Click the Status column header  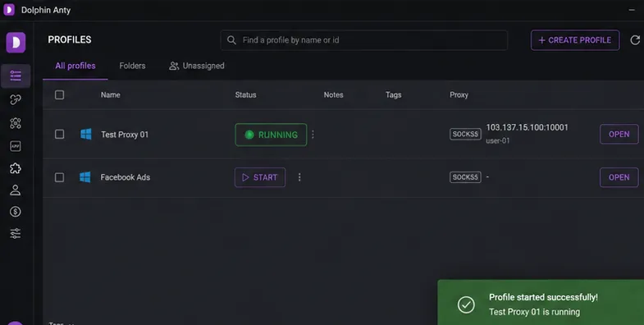coord(245,95)
